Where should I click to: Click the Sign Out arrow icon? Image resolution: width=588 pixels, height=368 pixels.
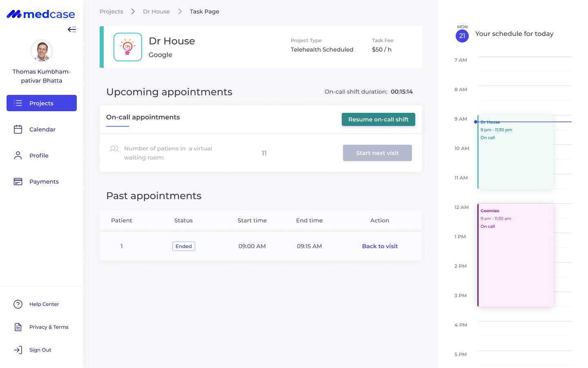[18, 350]
